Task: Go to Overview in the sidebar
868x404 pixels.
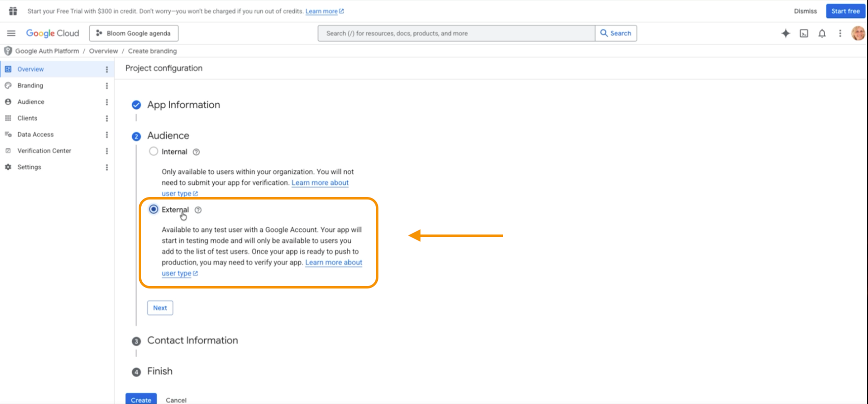Action: (31, 69)
